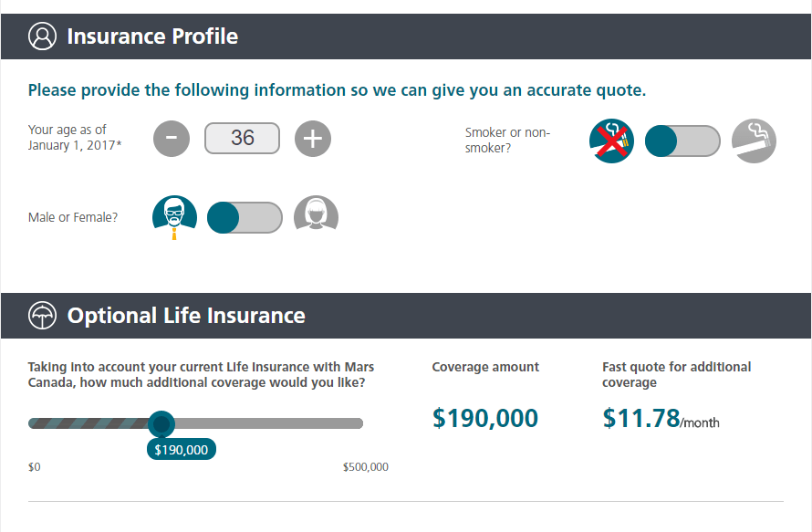Click the $500,000 maximum slider label
Screen dimensions: 812x532
(x=366, y=467)
